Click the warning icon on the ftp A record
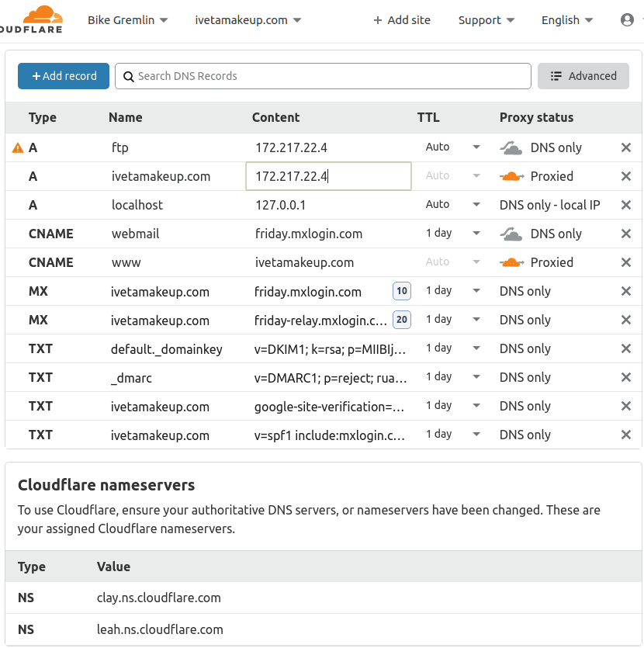Image resolution: width=644 pixels, height=648 pixels. [x=16, y=147]
